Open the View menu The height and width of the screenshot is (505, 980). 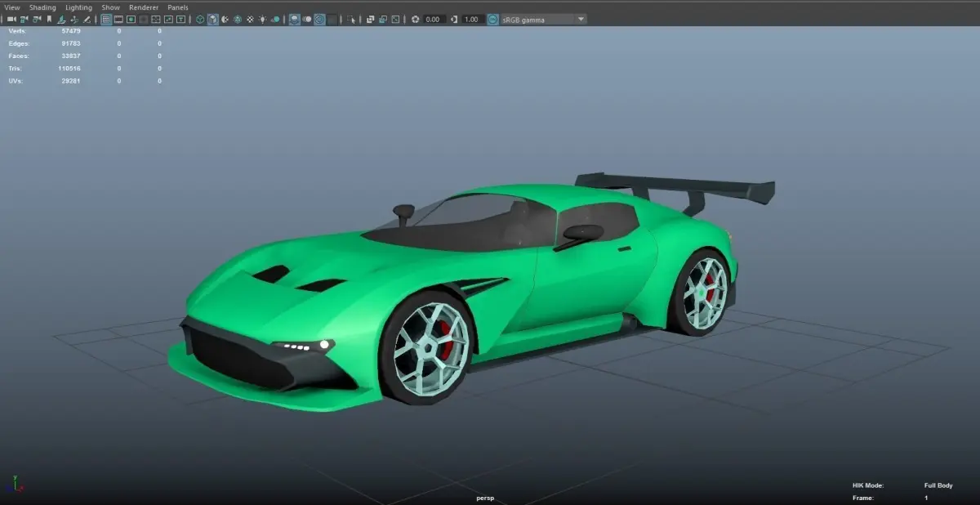(x=12, y=7)
